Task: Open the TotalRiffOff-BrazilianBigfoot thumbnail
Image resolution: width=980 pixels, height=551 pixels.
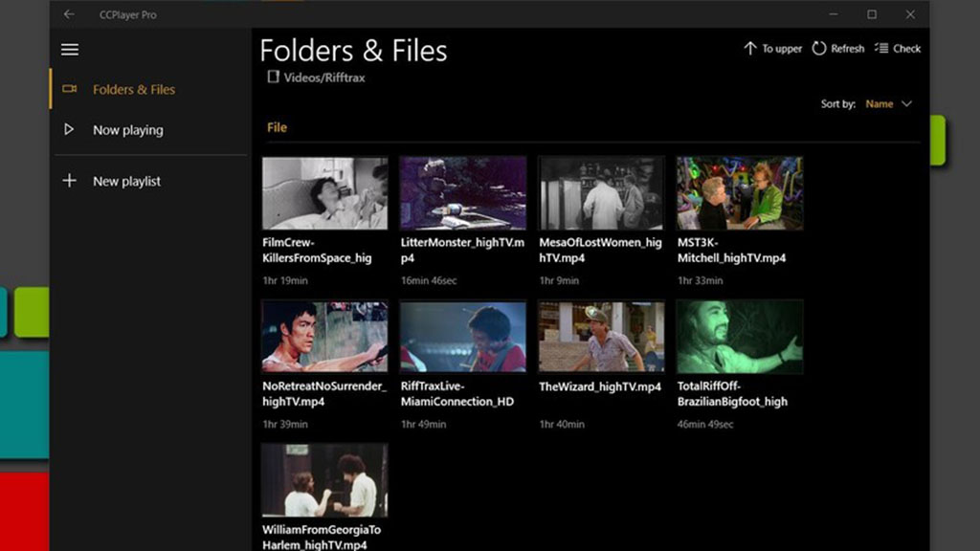Action: (x=740, y=337)
